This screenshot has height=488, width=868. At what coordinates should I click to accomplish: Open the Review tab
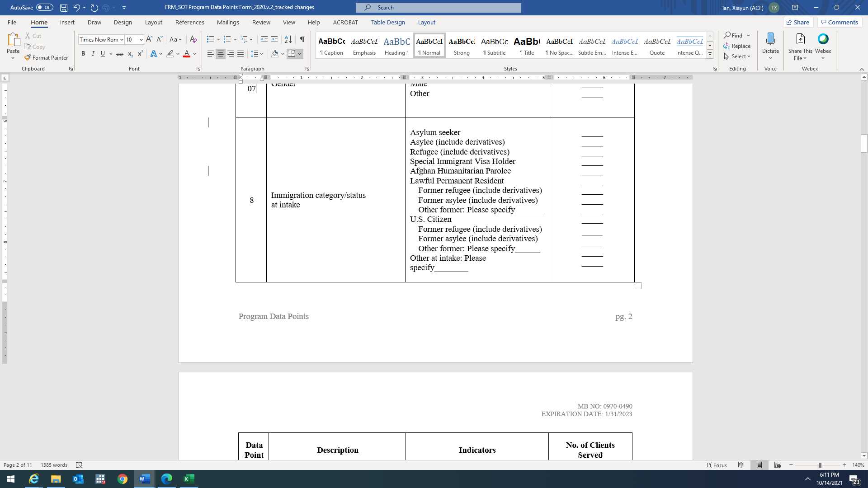pos(261,22)
